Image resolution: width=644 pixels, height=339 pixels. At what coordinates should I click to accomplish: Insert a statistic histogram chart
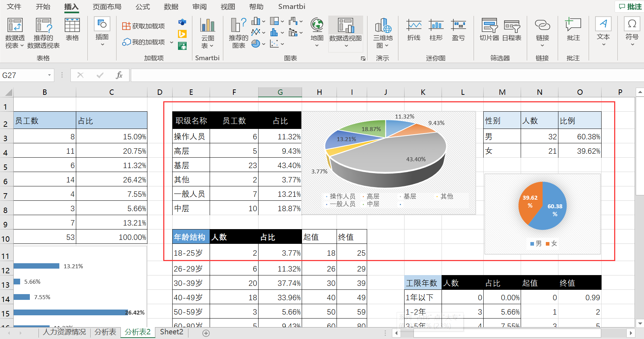[274, 32]
